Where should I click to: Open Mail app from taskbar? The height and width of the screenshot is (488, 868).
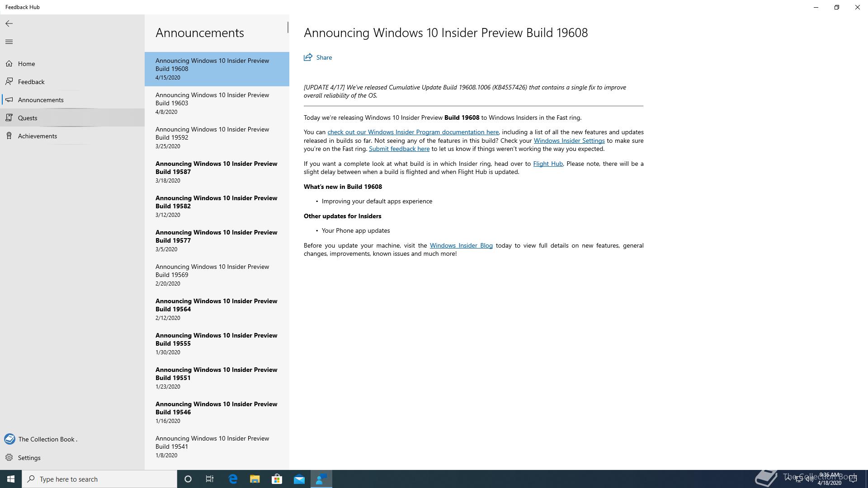(x=299, y=479)
